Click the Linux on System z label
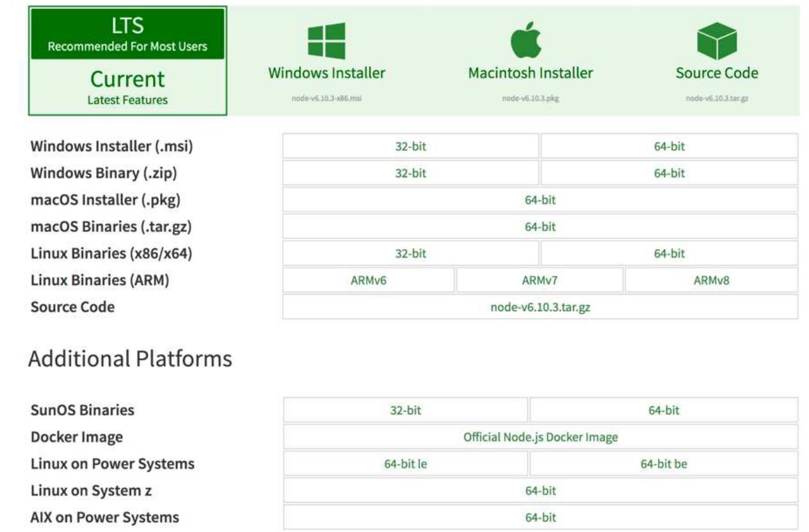Image resolution: width=809 pixels, height=532 pixels. coord(91,491)
